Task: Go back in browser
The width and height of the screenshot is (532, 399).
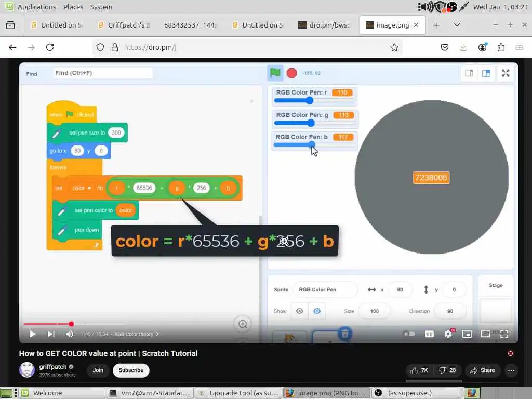Action: click(12, 47)
